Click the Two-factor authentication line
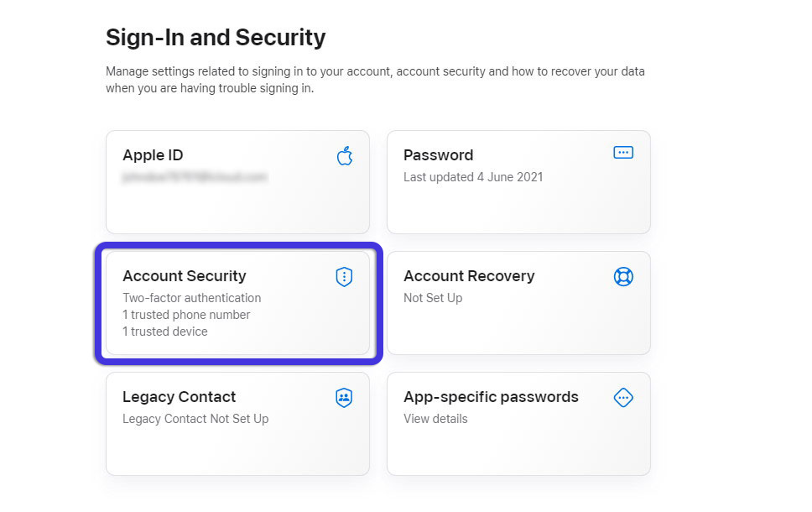Image resolution: width=812 pixels, height=512 pixels. [191, 298]
